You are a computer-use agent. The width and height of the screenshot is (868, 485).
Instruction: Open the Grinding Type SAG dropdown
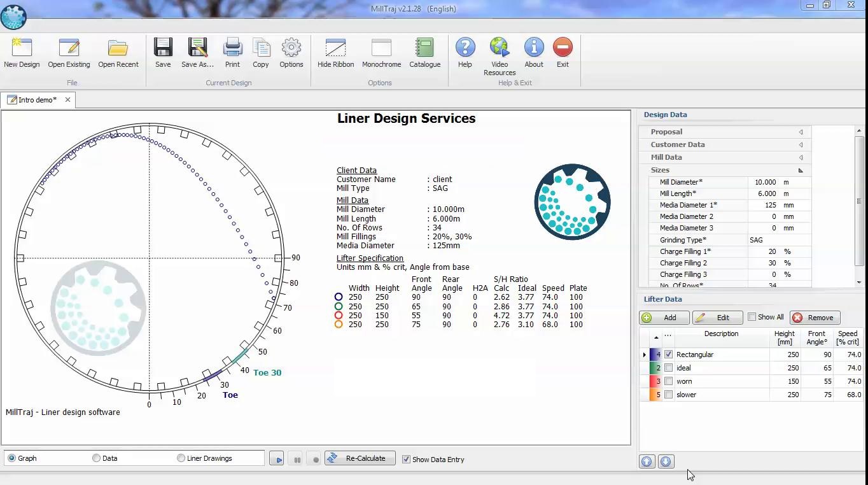[x=779, y=240]
